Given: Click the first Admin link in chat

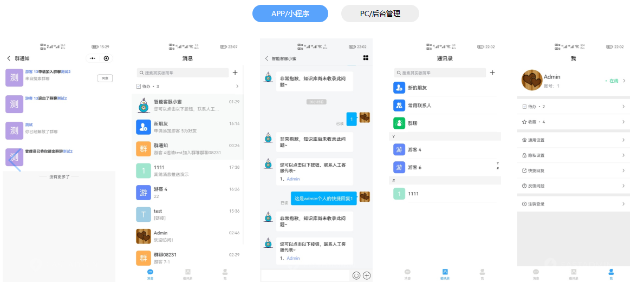Looking at the screenshot, I should 293,179.
